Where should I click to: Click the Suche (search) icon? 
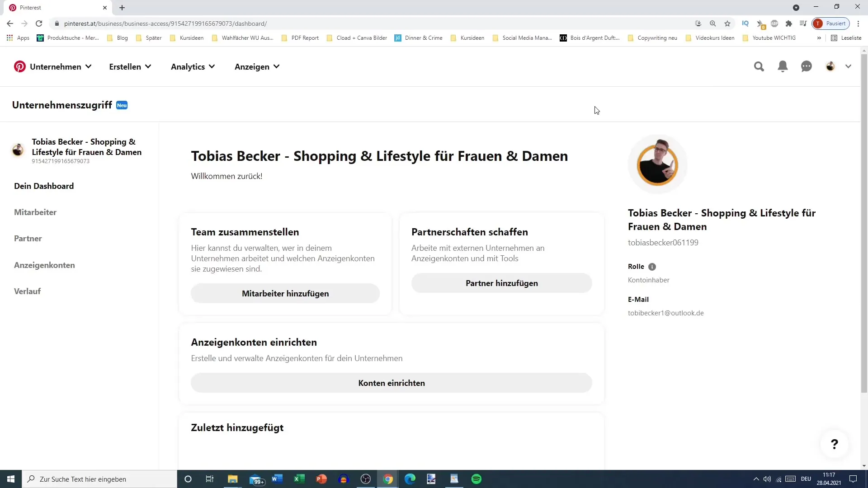[x=759, y=66]
